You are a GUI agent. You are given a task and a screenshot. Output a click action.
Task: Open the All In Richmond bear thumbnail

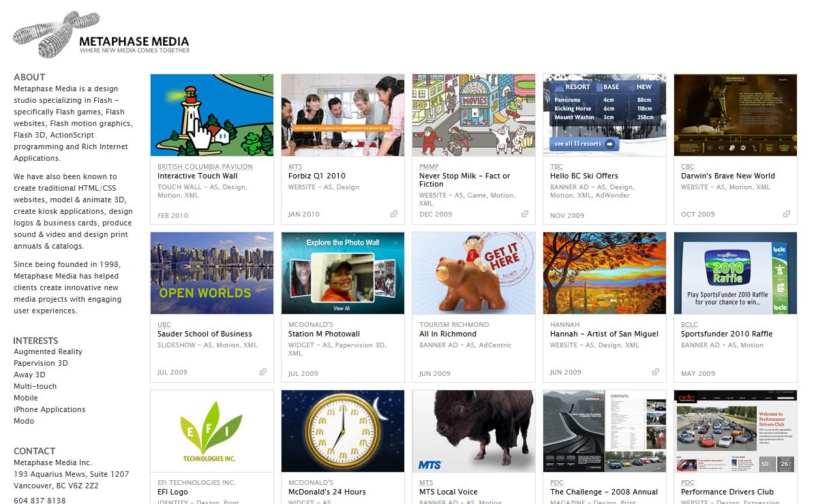(x=474, y=273)
